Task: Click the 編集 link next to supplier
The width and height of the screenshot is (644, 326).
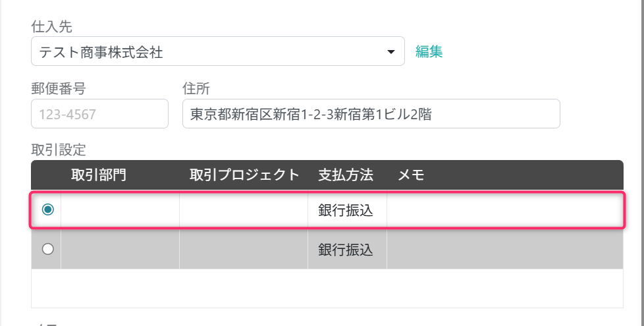Action: point(429,52)
